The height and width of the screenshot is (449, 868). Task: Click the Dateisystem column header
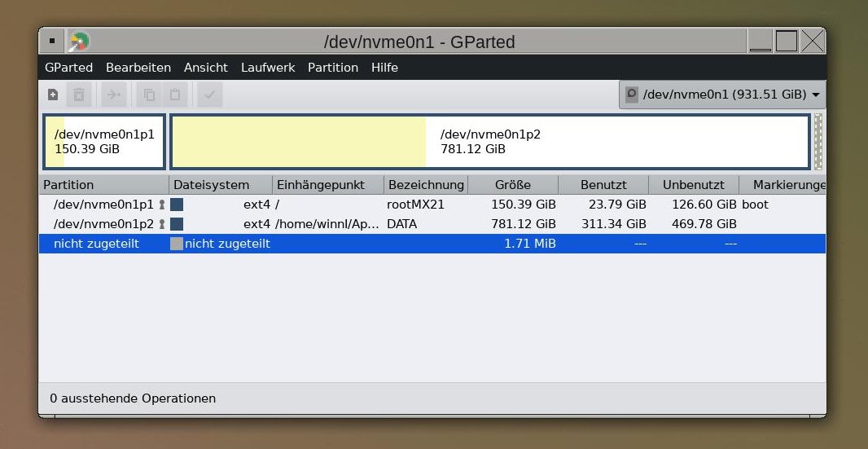point(212,185)
